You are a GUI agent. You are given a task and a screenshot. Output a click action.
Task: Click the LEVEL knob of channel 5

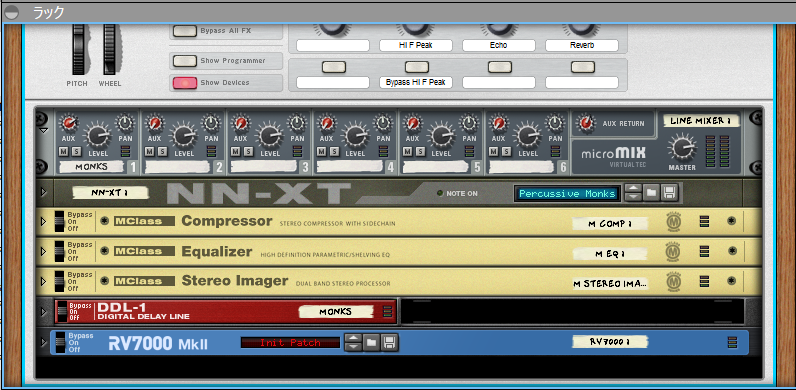[441, 136]
